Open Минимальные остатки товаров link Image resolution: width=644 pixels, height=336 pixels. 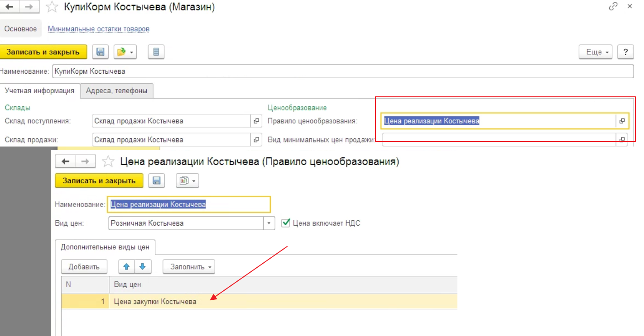tap(99, 29)
